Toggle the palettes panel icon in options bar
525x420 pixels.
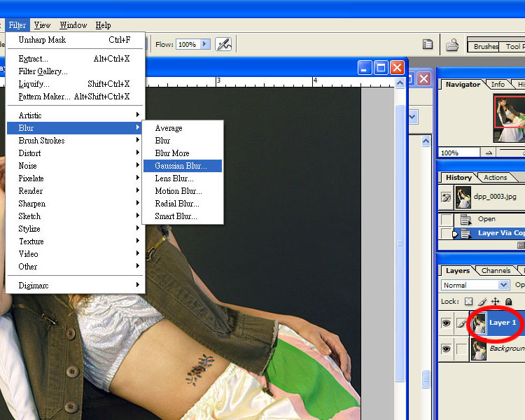428,44
